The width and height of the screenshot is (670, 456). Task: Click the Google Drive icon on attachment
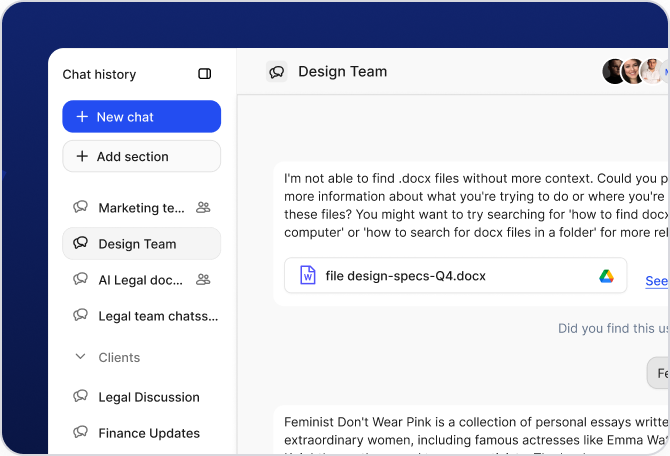pyautogui.click(x=606, y=276)
